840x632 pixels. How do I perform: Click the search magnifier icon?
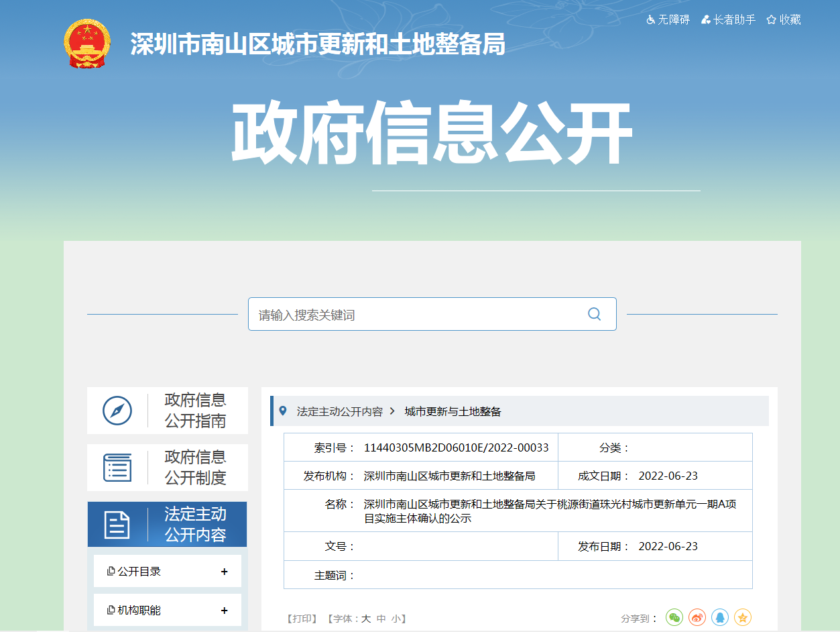point(594,314)
